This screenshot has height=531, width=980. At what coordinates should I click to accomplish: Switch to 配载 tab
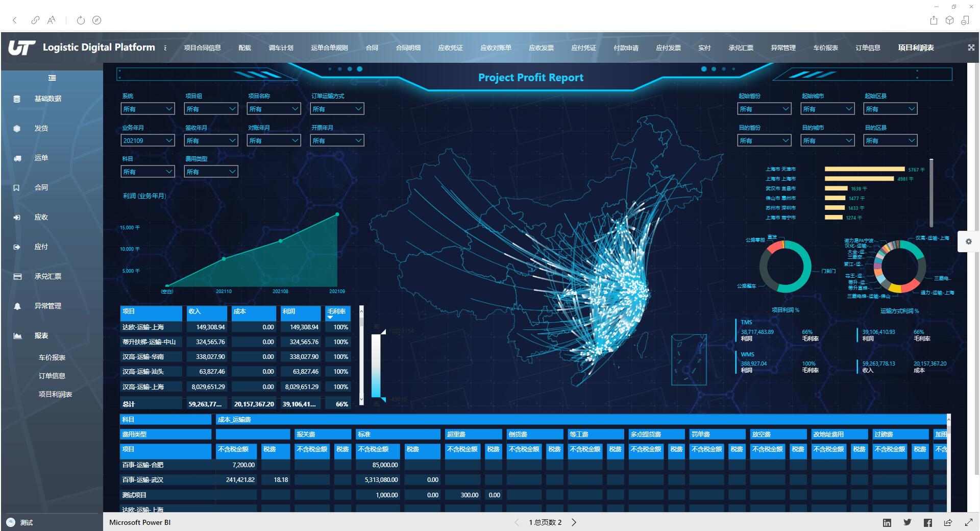(x=244, y=47)
